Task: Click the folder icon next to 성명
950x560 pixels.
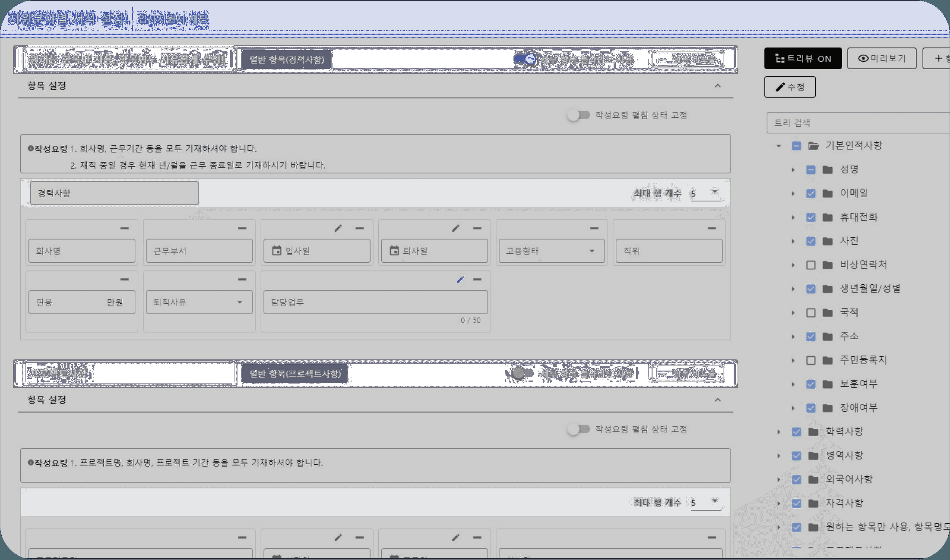Action: pyautogui.click(x=827, y=170)
